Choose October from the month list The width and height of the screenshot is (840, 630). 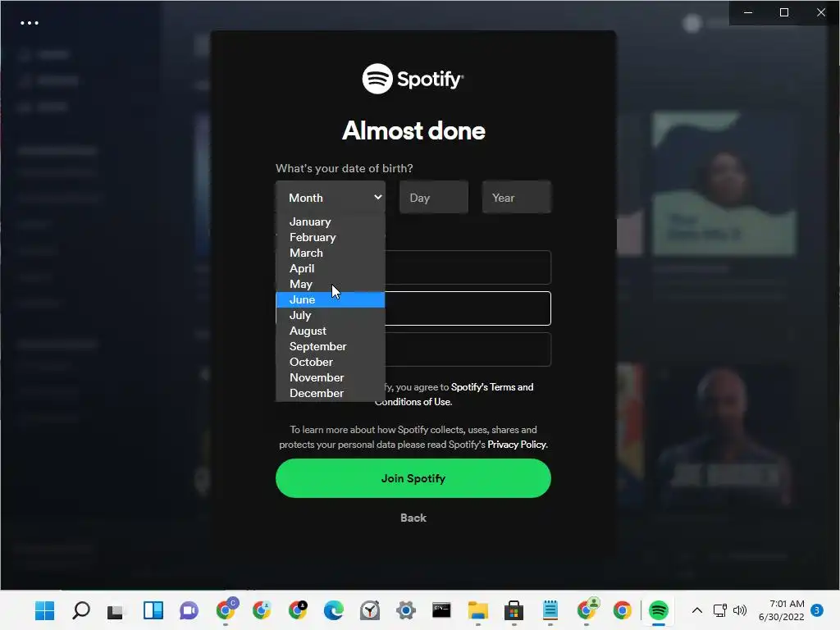[x=330, y=362]
